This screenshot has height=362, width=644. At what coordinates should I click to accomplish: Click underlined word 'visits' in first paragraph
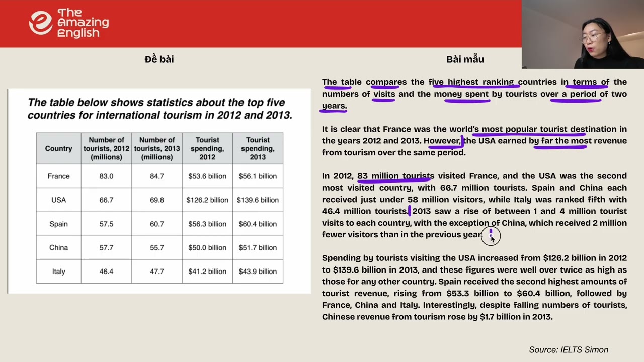coord(384,94)
